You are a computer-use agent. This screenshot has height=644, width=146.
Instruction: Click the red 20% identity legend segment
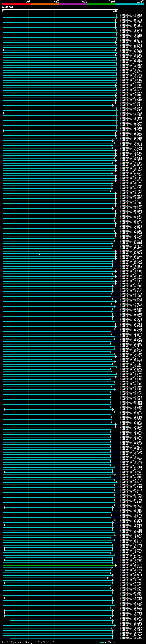click(x=16, y=4)
